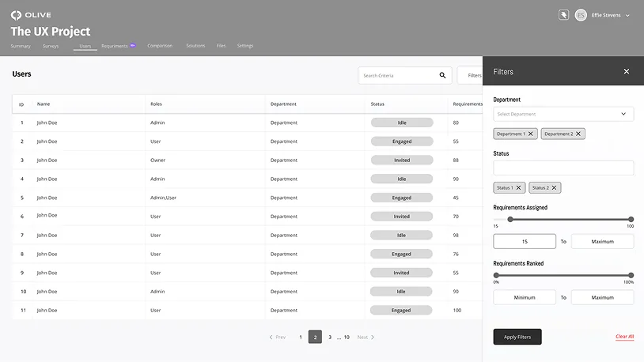Screen dimensions: 644x362
Task: Click the ES user avatar
Action: point(581,15)
